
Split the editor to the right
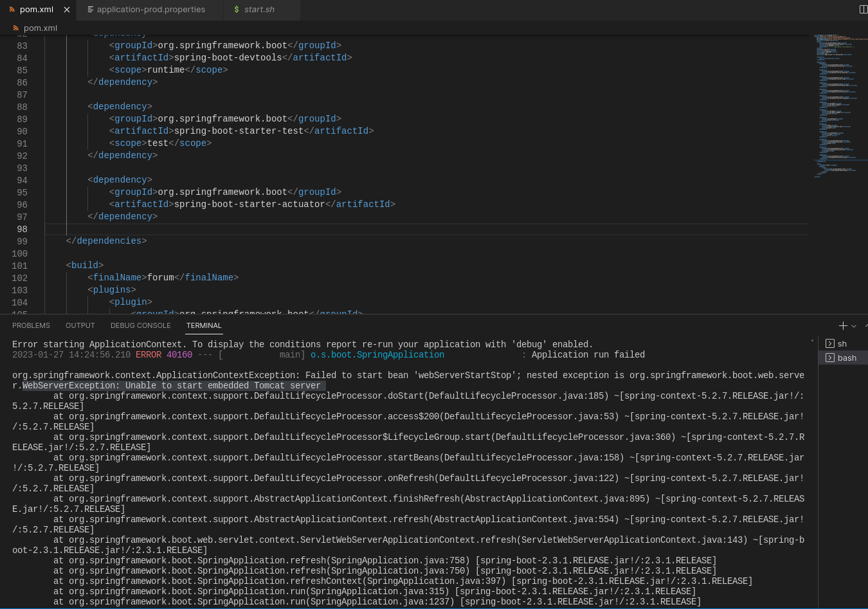pos(863,9)
